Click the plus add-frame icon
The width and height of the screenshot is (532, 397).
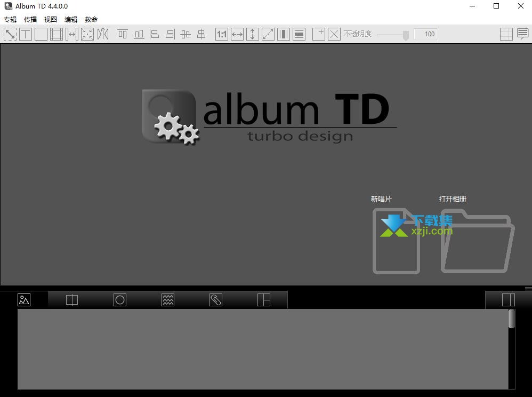coord(319,34)
